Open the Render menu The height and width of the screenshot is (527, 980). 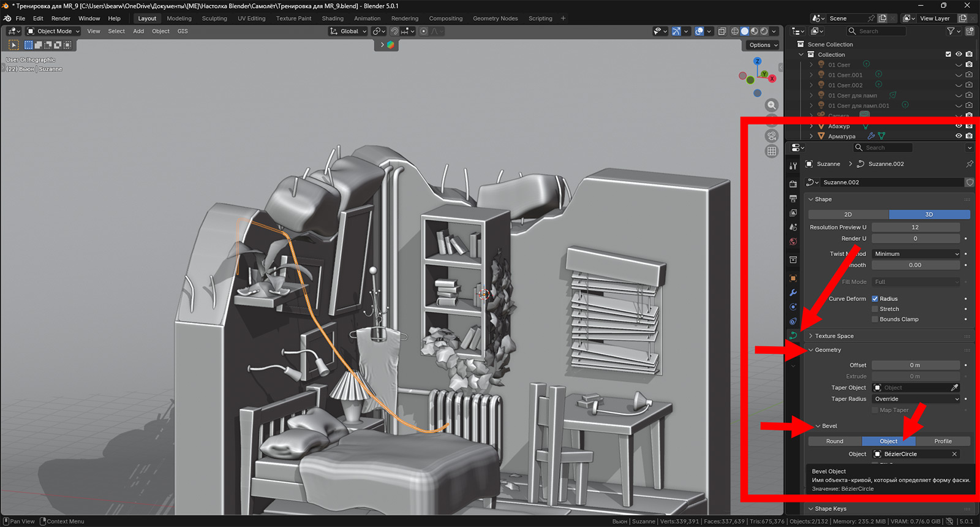click(61, 18)
